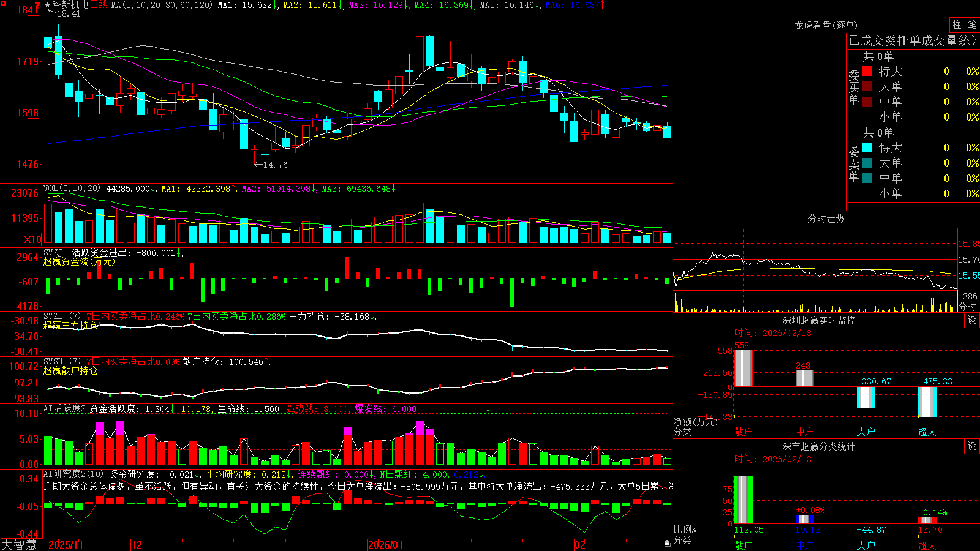Click the stock name 科新机电
Image resolution: width=980 pixels, height=551 pixels.
pyautogui.click(x=70, y=5)
